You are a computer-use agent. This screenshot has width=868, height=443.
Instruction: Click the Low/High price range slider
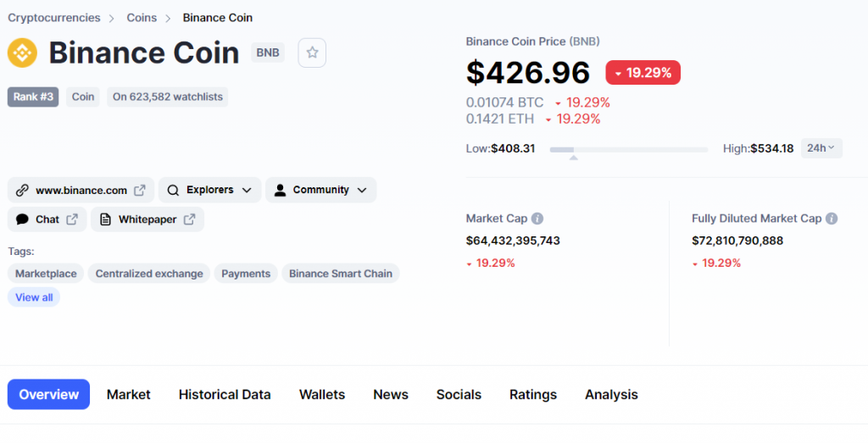[x=628, y=150]
